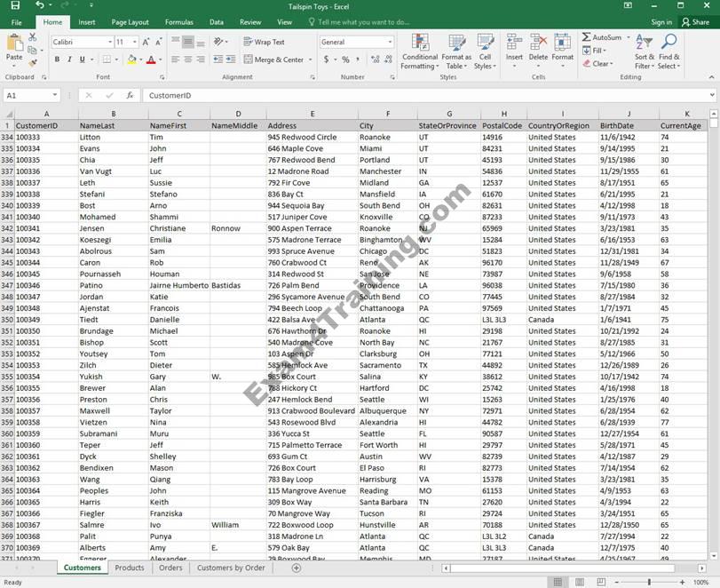This screenshot has width=720, height=588.
Task: Click the Share button
Action: pos(695,22)
